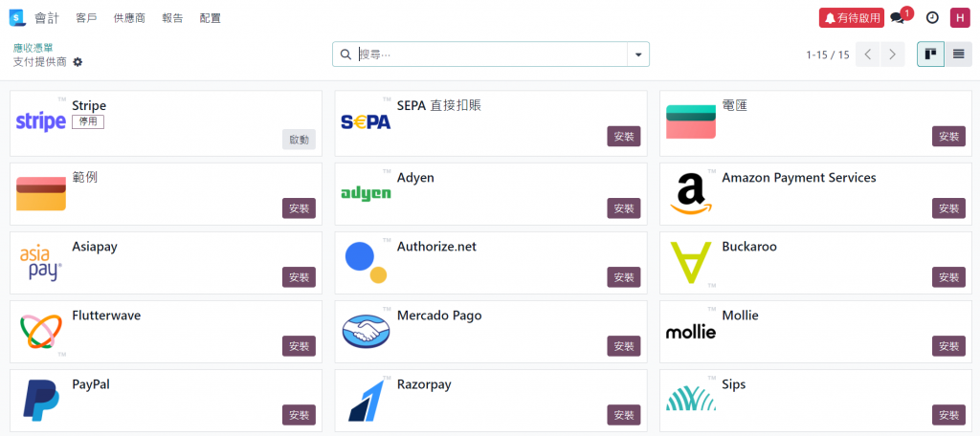Click the 停用 status tag on Stripe
This screenshot has height=436, width=980.
point(87,121)
